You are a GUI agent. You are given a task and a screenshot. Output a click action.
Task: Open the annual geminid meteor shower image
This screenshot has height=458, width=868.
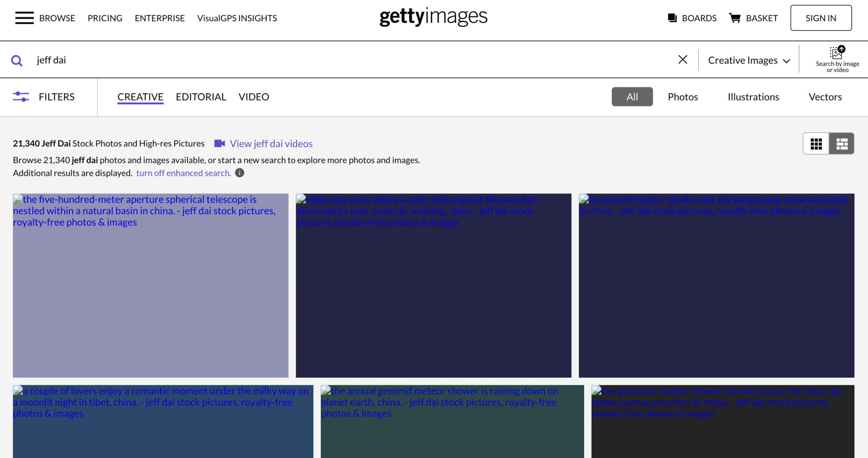click(x=452, y=422)
